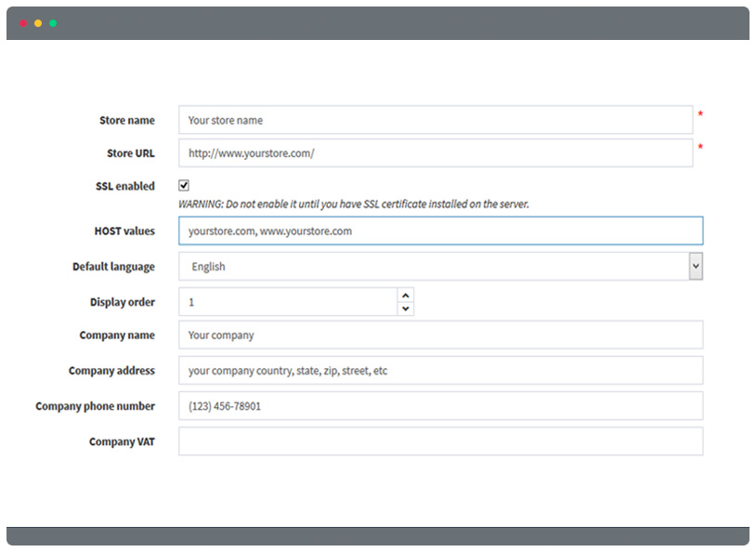Click the empty Company VAT field

440,441
